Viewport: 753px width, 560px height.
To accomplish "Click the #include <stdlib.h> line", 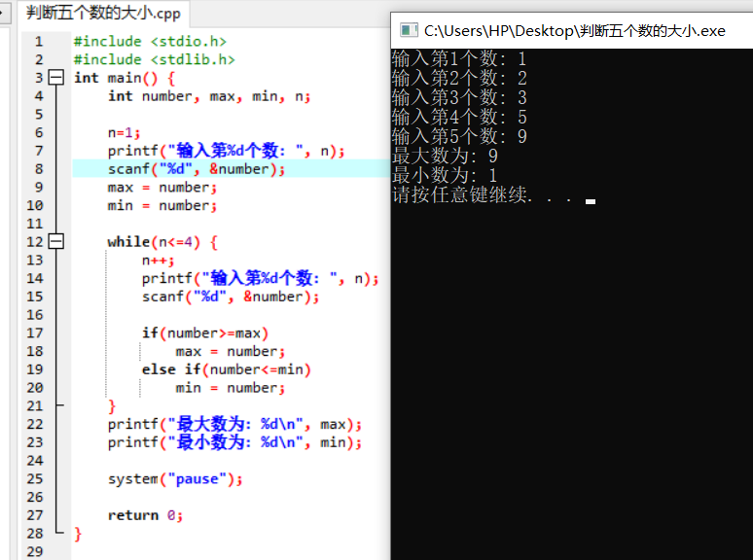I will pyautogui.click(x=154, y=59).
